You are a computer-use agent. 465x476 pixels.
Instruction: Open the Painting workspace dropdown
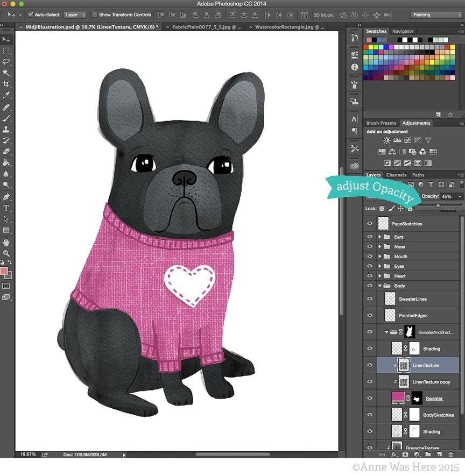tap(436, 15)
